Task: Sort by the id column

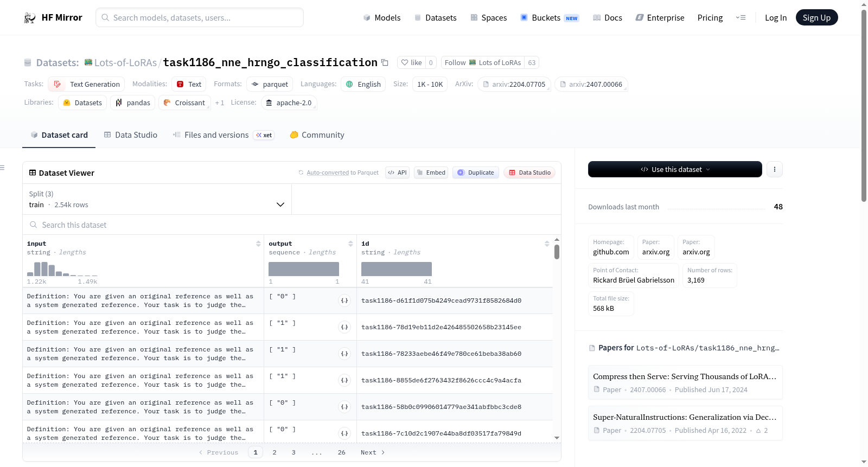Action: (547, 244)
